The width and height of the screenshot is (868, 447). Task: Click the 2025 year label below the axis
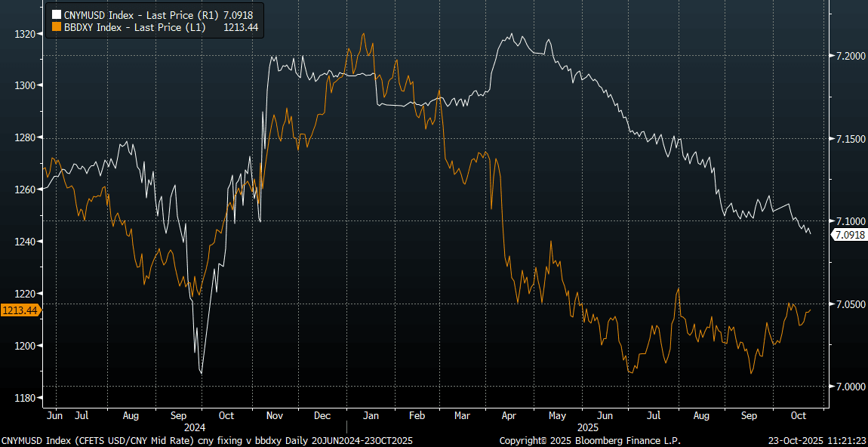[588, 427]
